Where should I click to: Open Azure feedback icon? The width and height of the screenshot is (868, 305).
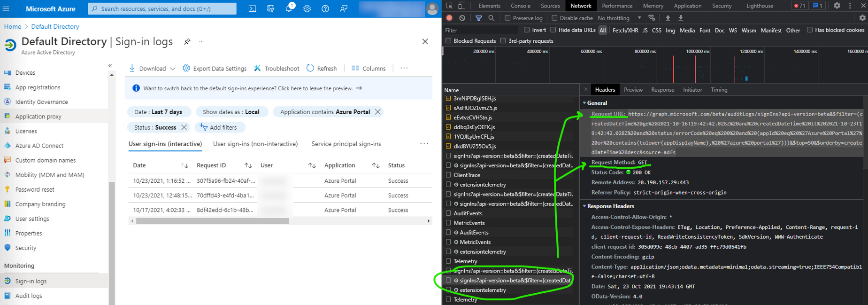[344, 9]
